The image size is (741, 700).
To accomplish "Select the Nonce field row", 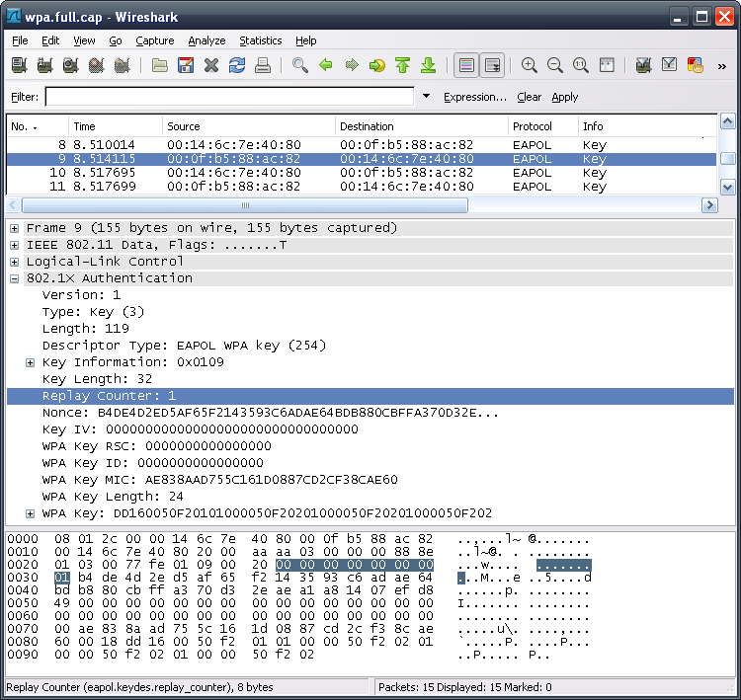I will click(x=370, y=413).
